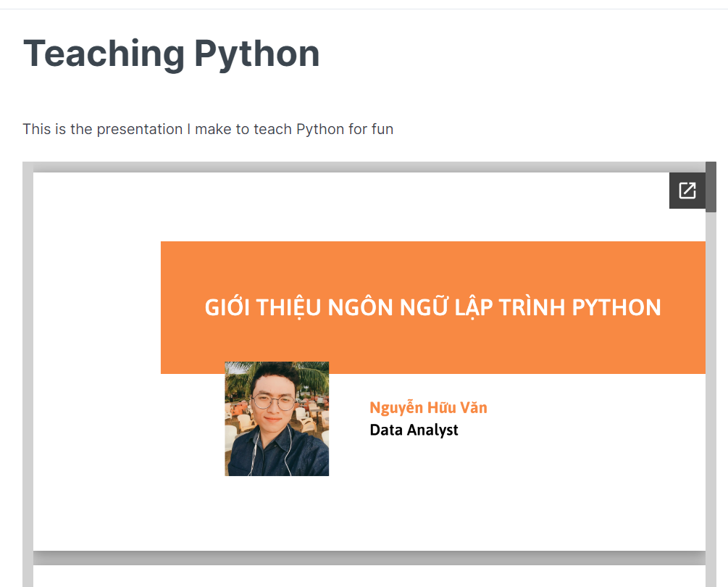
Task: Click the word "Python" in the page heading
Action: tap(256, 54)
